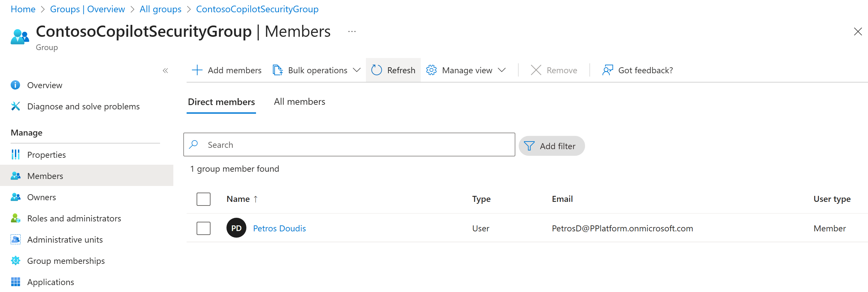Open Group memberships gear icon

[x=16, y=261]
